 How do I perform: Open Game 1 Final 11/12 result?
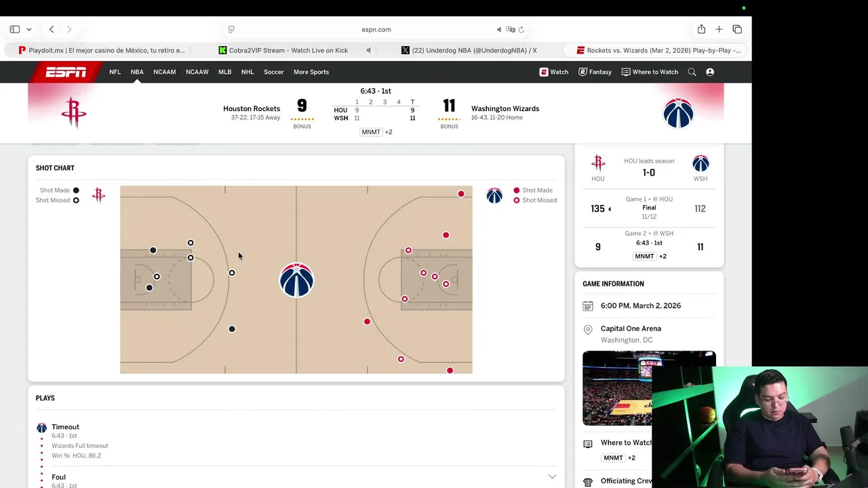point(649,208)
